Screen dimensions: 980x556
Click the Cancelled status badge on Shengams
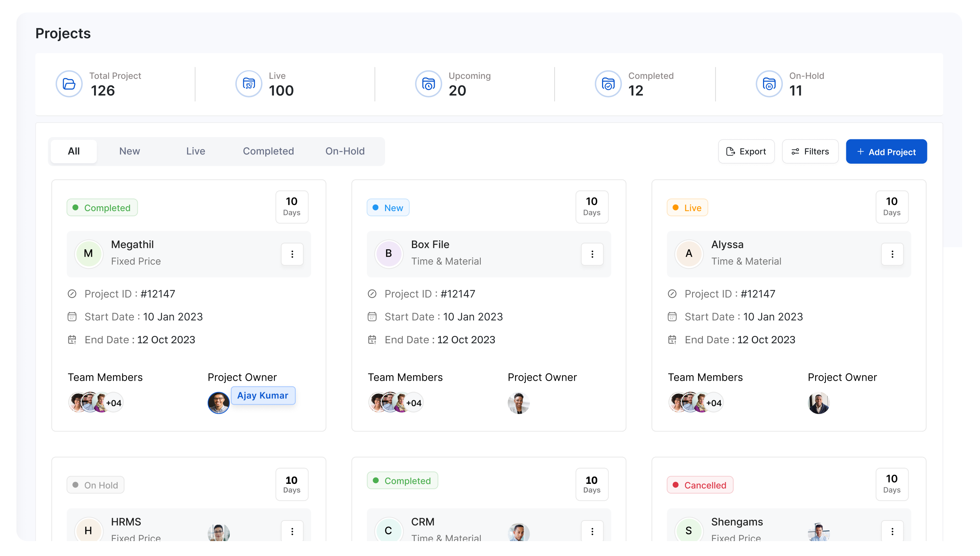700,485
